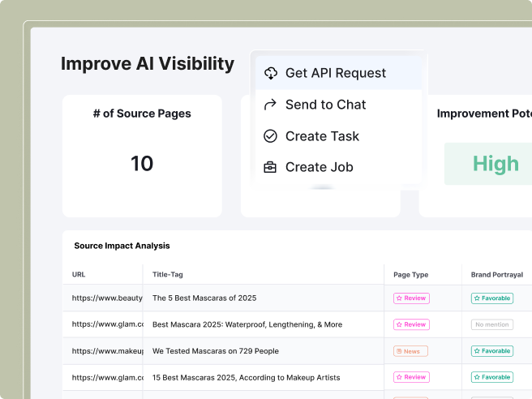Click the # of Source Pages card
Image resolution: width=532 pixels, height=399 pixels.
click(x=142, y=156)
